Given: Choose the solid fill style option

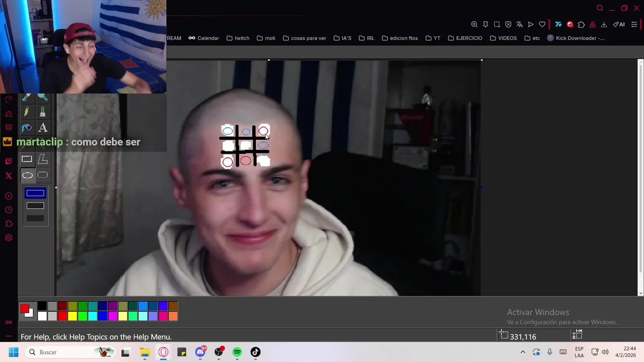Looking at the screenshot, I should (x=35, y=218).
